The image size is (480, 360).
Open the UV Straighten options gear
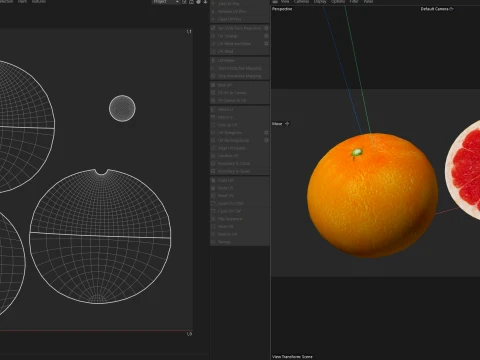click(266, 133)
